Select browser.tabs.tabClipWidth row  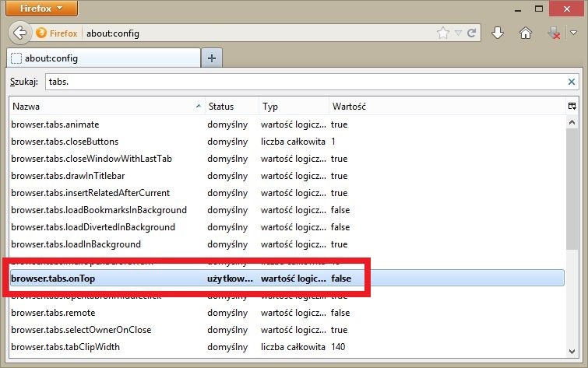click(287, 347)
